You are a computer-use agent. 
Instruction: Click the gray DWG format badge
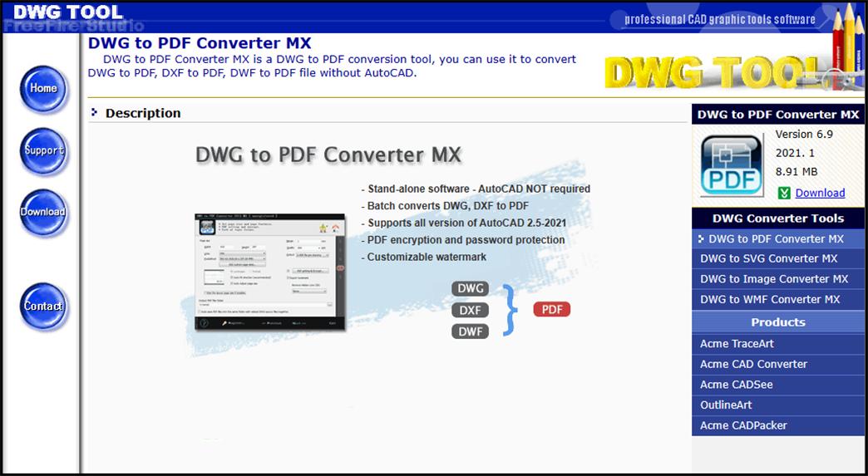(470, 288)
